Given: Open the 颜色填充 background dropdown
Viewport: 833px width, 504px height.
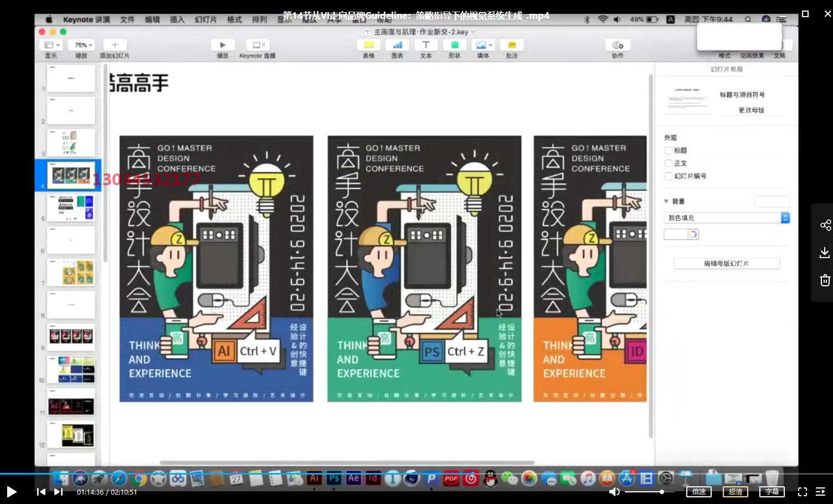Looking at the screenshot, I should pyautogui.click(x=726, y=218).
